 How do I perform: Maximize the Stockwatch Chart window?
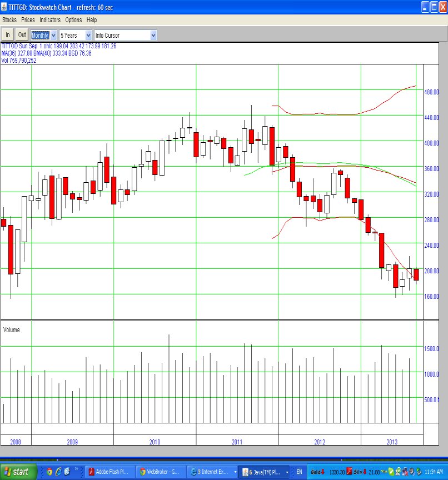coord(434,7)
